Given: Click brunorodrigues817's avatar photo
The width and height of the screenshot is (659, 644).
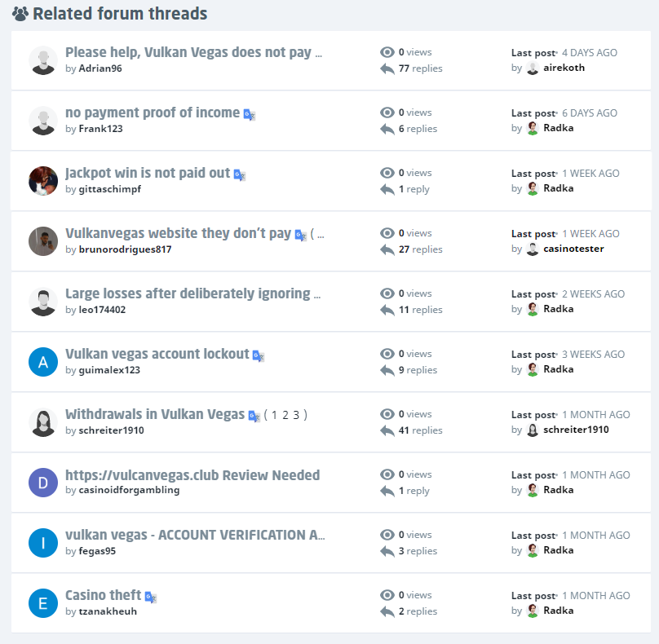Looking at the screenshot, I should [43, 241].
